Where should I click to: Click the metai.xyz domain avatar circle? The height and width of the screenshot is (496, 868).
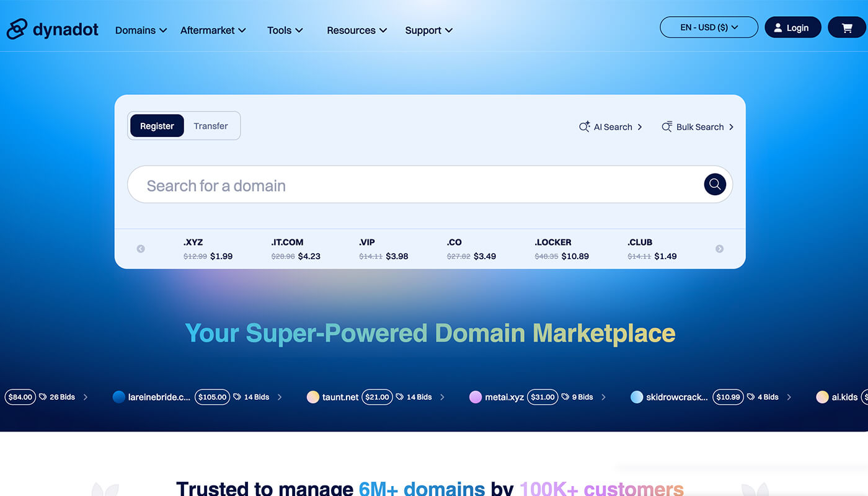(x=476, y=397)
